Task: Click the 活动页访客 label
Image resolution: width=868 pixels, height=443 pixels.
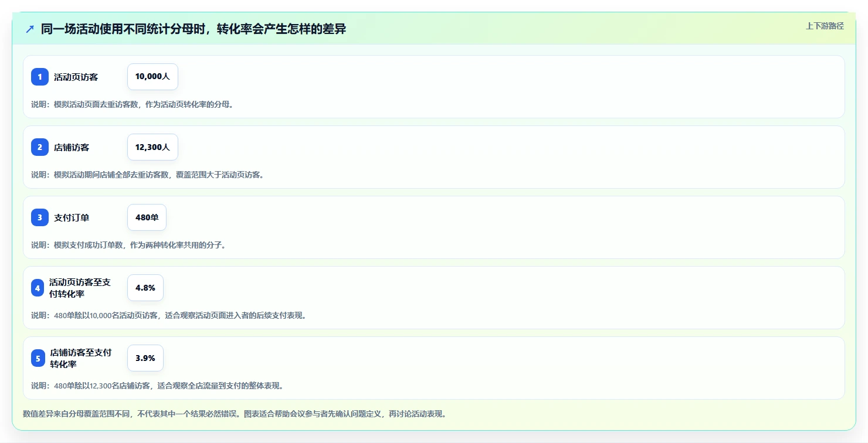Action: point(76,77)
